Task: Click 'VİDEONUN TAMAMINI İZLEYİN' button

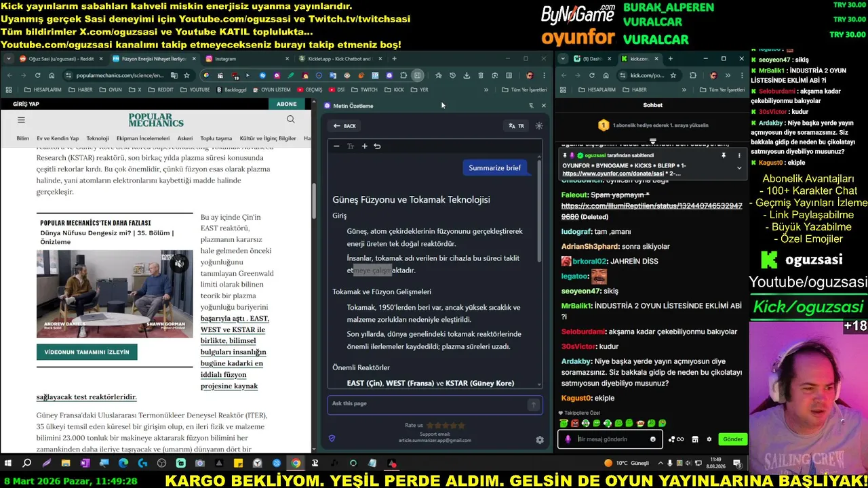Action: click(x=87, y=352)
